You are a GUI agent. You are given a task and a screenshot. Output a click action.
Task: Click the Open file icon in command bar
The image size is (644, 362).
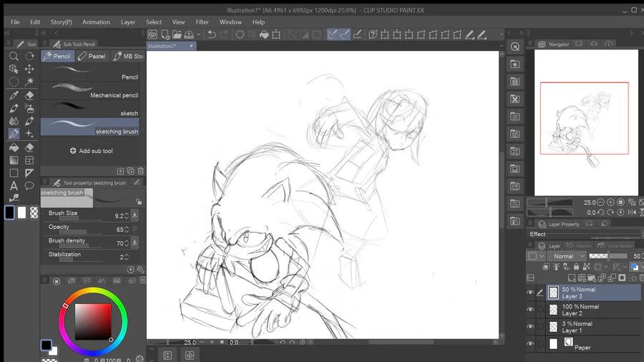point(177,35)
